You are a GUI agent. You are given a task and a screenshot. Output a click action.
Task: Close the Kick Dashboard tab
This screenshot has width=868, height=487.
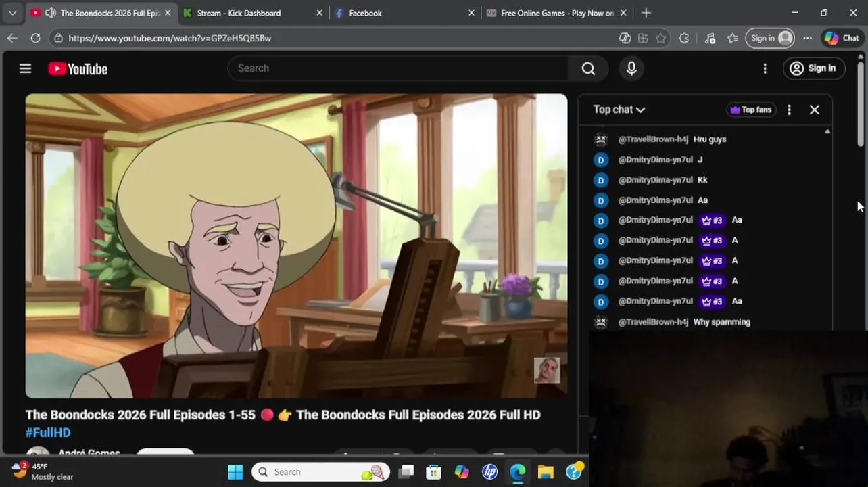pyautogui.click(x=320, y=13)
